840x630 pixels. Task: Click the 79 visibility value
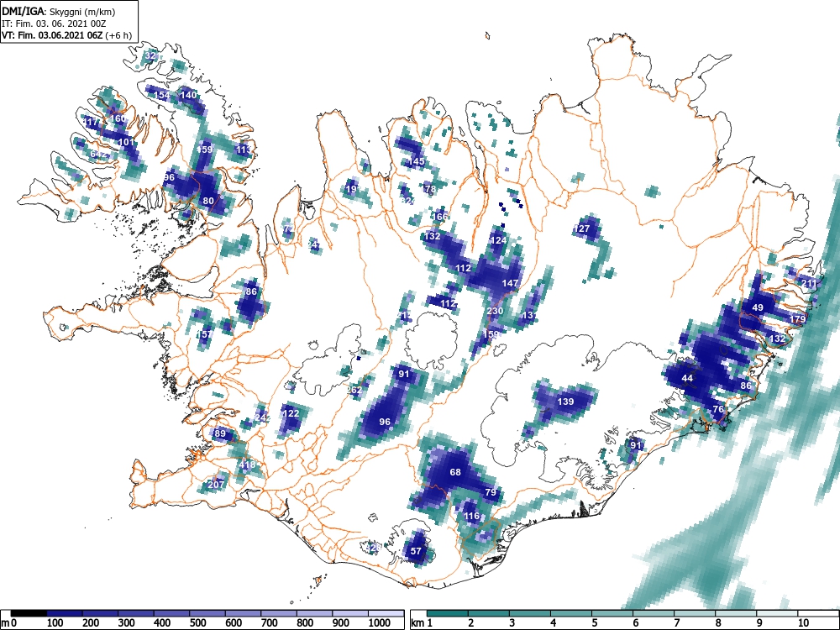(491, 493)
